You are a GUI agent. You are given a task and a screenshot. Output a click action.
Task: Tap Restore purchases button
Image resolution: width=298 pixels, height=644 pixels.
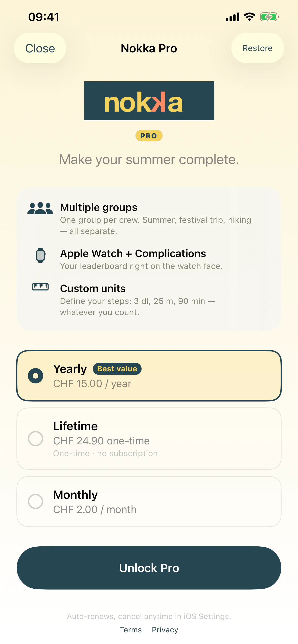click(x=257, y=48)
